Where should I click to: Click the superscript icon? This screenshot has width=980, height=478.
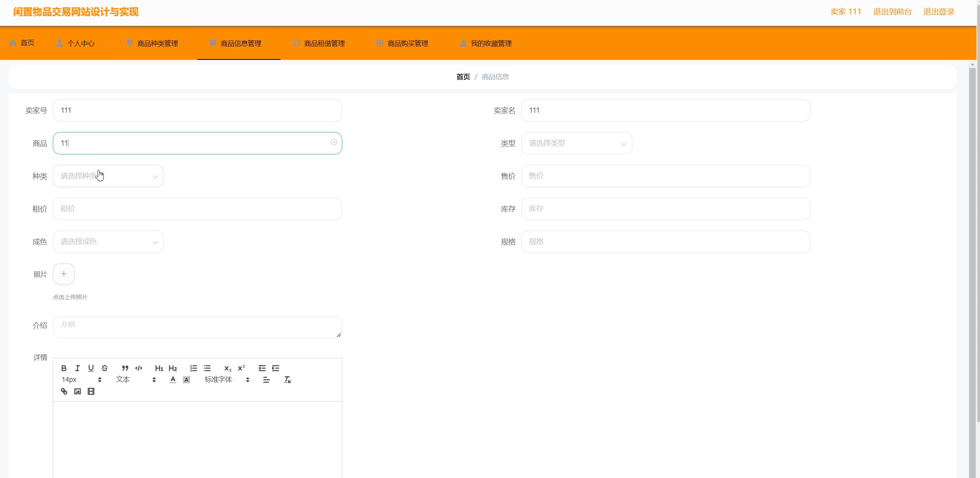coord(242,368)
